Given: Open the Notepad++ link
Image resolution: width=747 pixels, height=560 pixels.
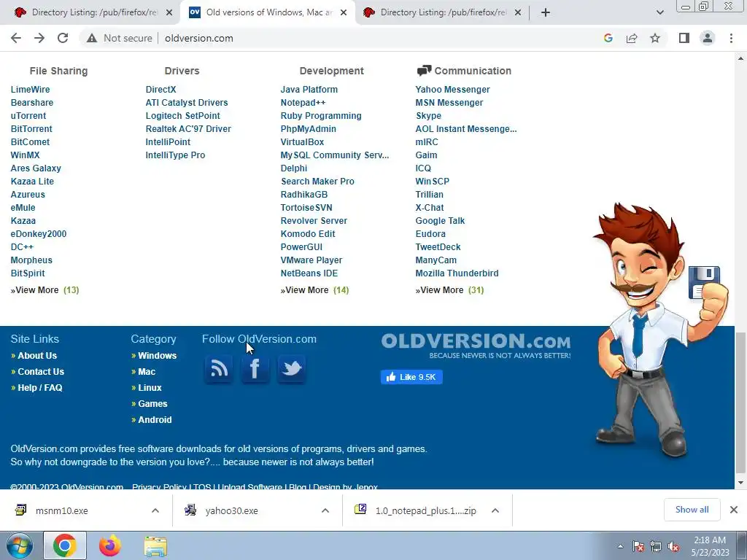Looking at the screenshot, I should click(x=303, y=102).
